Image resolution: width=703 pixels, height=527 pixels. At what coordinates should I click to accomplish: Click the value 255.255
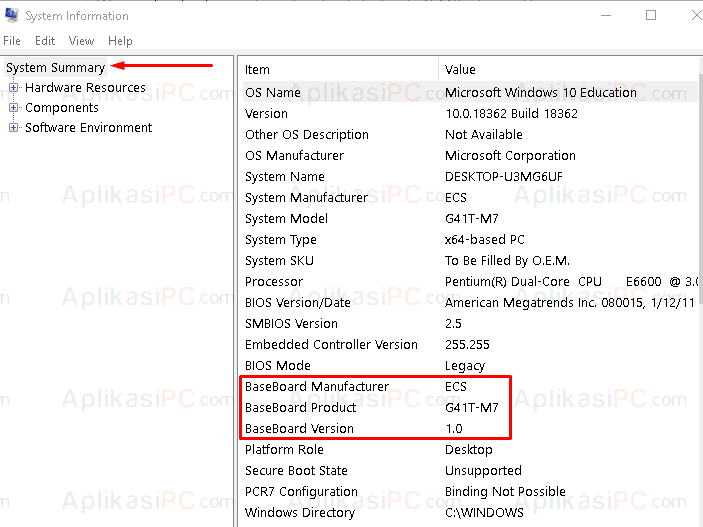[467, 344]
